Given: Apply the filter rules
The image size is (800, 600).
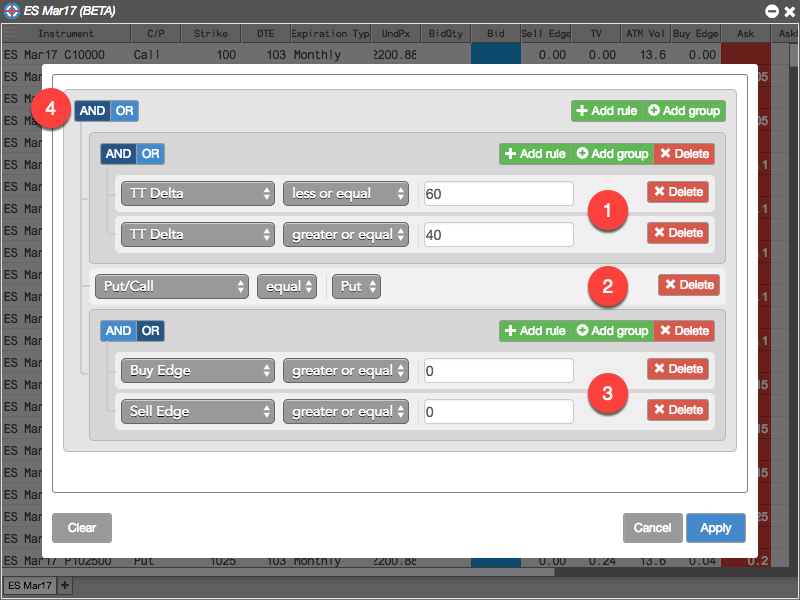Looking at the screenshot, I should point(716,528).
